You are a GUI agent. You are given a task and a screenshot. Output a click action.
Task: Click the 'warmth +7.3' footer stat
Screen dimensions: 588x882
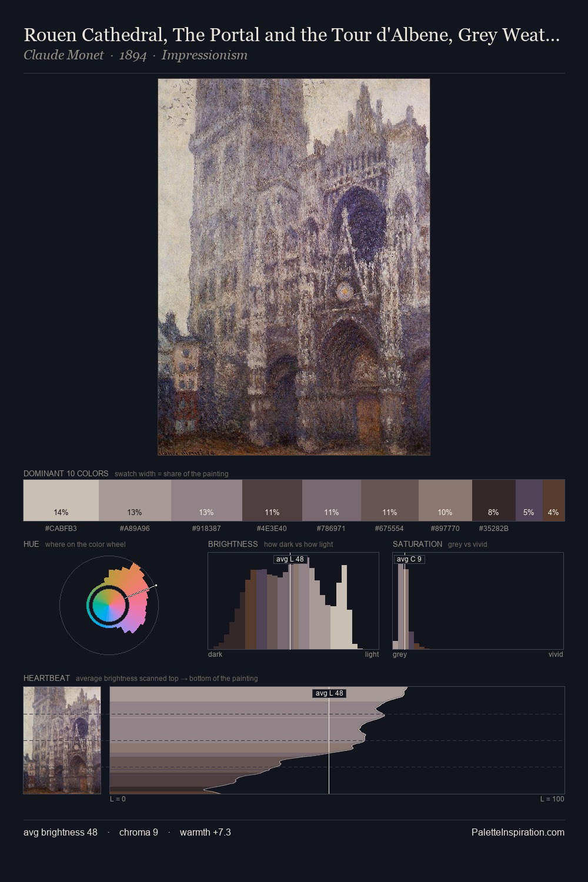[x=205, y=832]
